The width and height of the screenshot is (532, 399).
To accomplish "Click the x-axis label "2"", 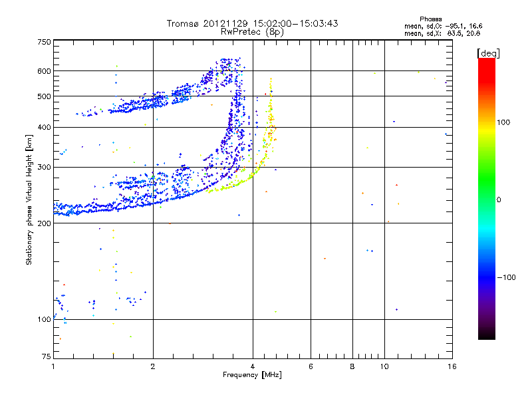I will [153, 366].
